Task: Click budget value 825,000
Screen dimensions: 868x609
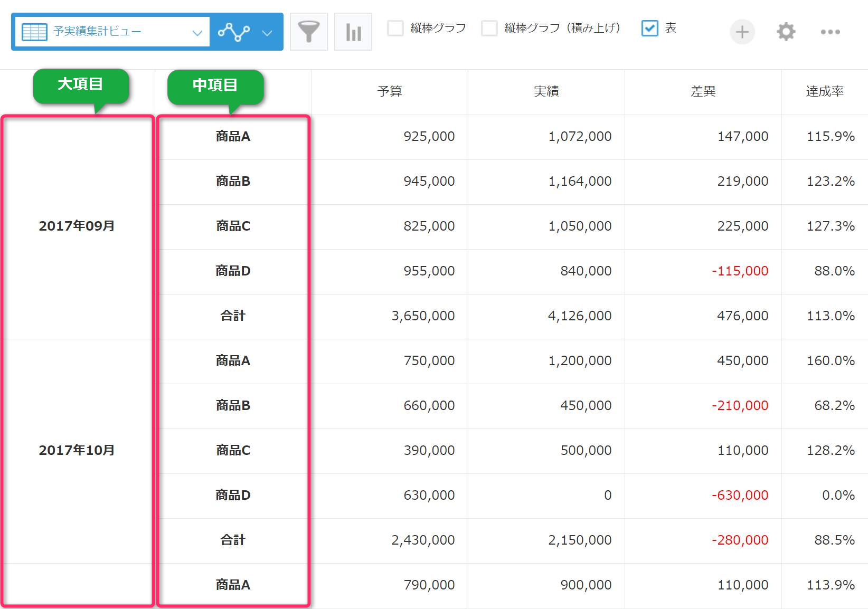Action: (x=429, y=226)
